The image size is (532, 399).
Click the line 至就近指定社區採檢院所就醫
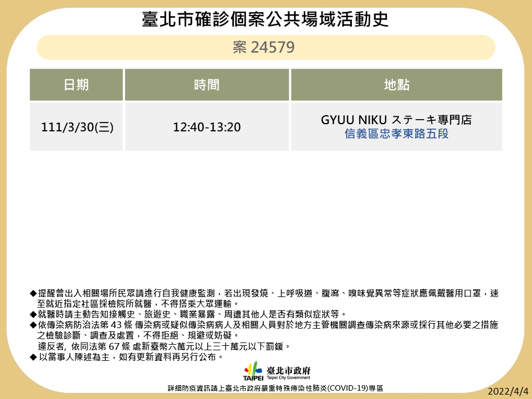click(x=139, y=304)
